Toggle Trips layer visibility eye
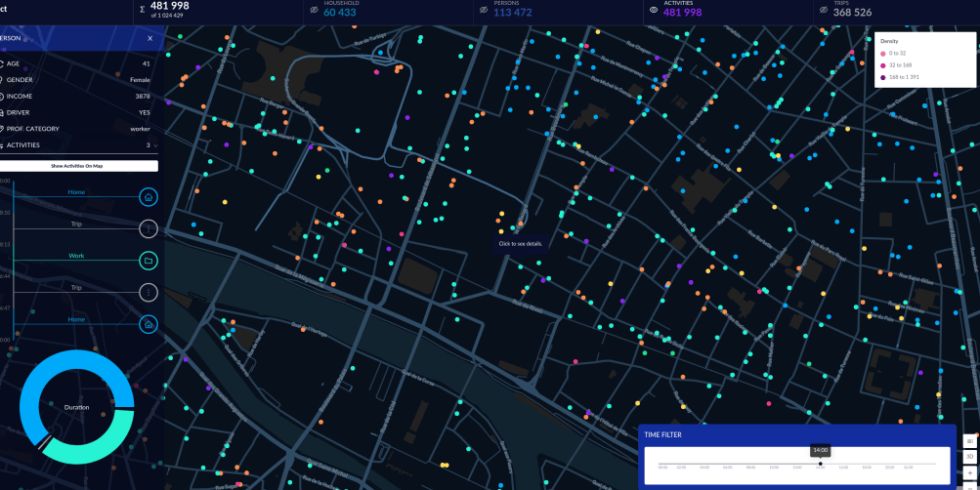 pyautogui.click(x=823, y=10)
